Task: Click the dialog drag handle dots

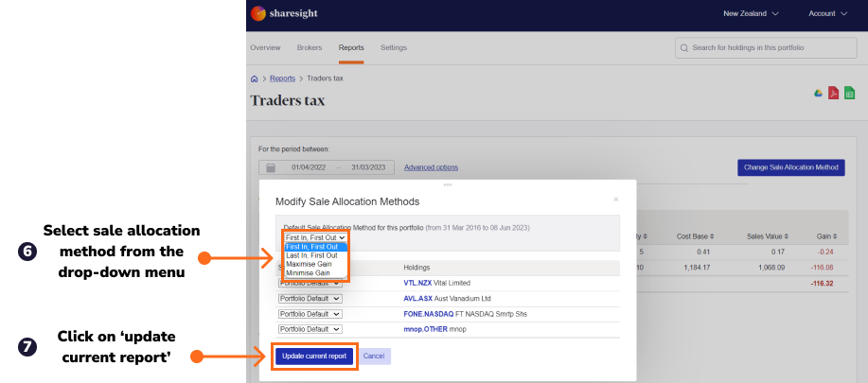Action: pos(448,184)
